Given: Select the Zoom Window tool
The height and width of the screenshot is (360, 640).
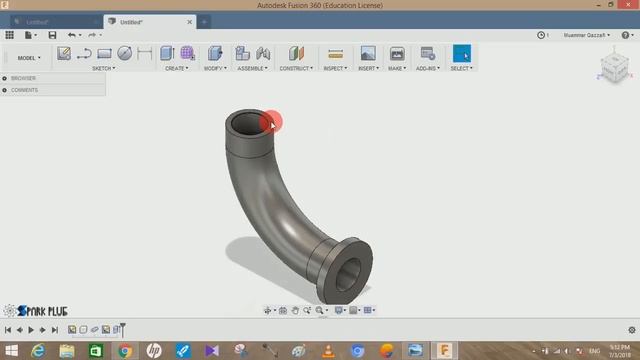Looking at the screenshot, I should tap(307, 311).
